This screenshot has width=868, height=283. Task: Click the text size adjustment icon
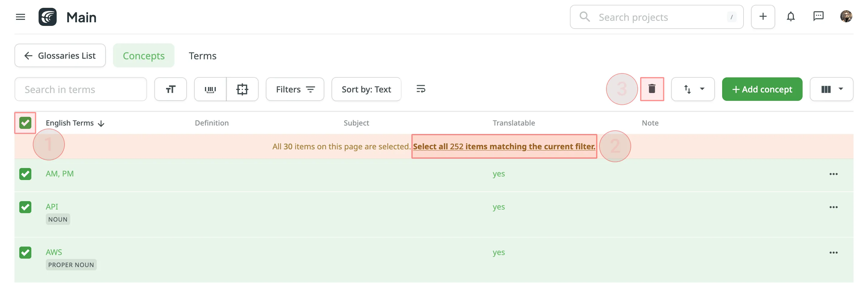point(171,89)
